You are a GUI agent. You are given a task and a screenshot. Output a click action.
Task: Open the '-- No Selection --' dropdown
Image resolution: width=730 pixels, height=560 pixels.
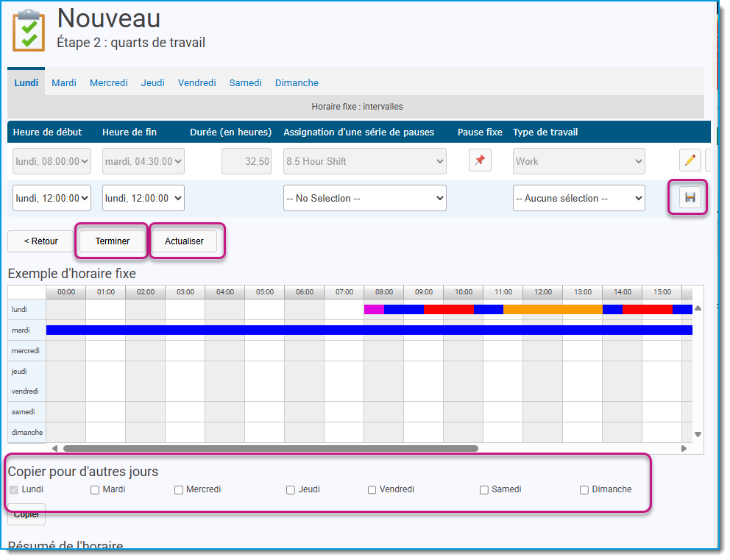365,198
